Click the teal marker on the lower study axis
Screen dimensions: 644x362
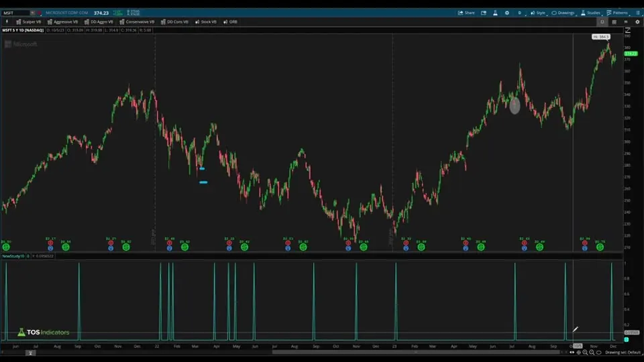[627, 340]
